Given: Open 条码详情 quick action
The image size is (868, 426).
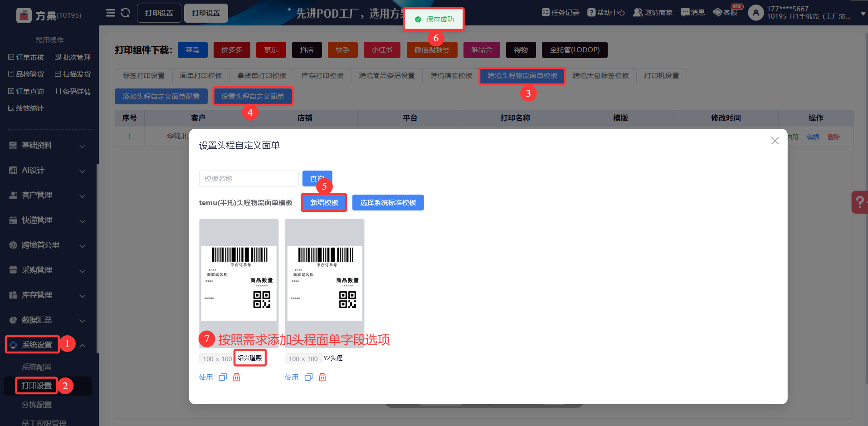Looking at the screenshot, I should coord(73,91).
